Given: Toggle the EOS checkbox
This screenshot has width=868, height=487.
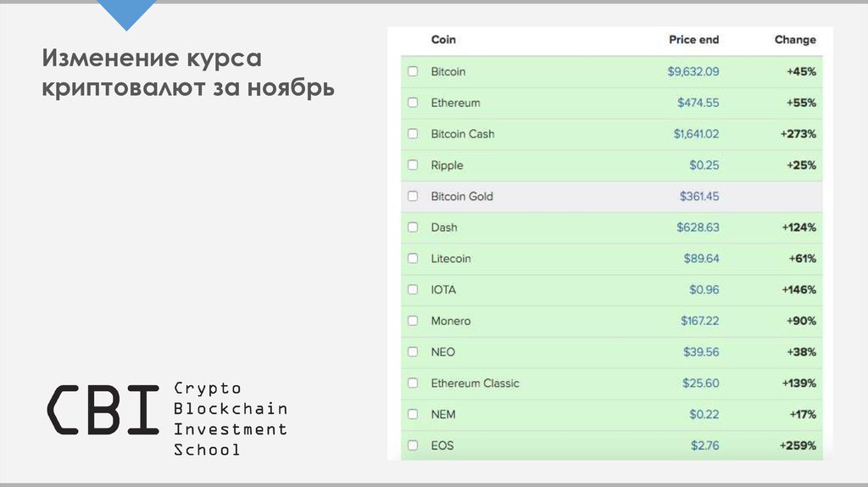Looking at the screenshot, I should [413, 445].
